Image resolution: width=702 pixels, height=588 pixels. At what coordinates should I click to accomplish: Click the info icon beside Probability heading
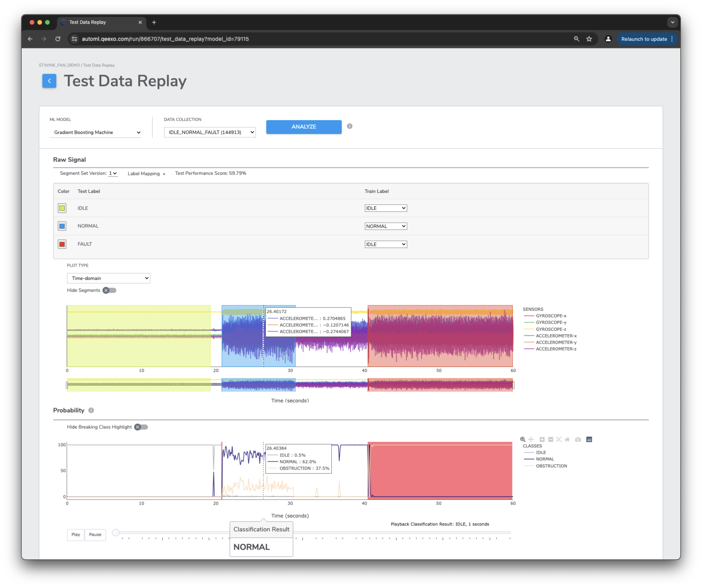click(x=91, y=410)
